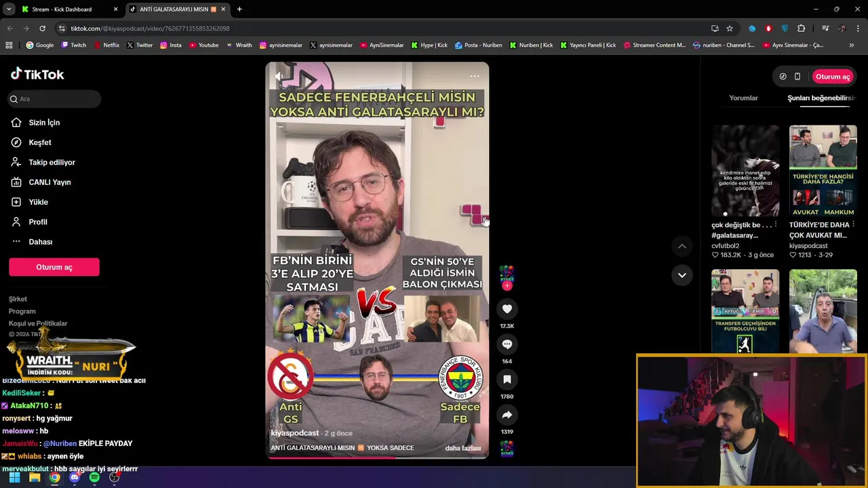Bookmark this page with star icon
Image resolution: width=868 pixels, height=488 pixels.
point(730,28)
